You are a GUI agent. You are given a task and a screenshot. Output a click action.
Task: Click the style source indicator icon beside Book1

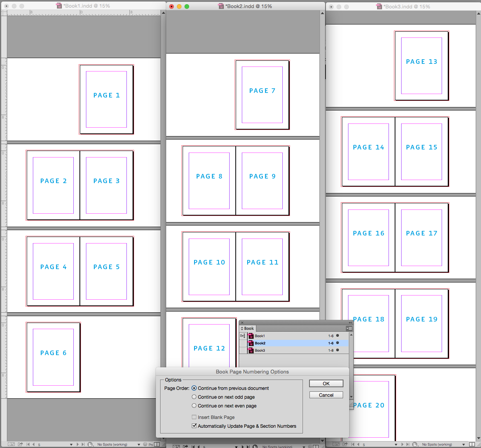243,336
